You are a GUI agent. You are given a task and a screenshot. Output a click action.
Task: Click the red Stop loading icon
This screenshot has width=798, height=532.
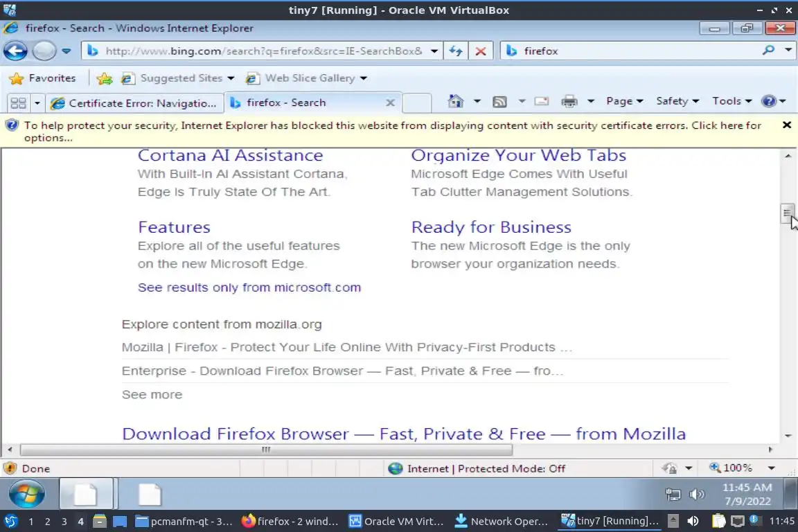(x=481, y=51)
